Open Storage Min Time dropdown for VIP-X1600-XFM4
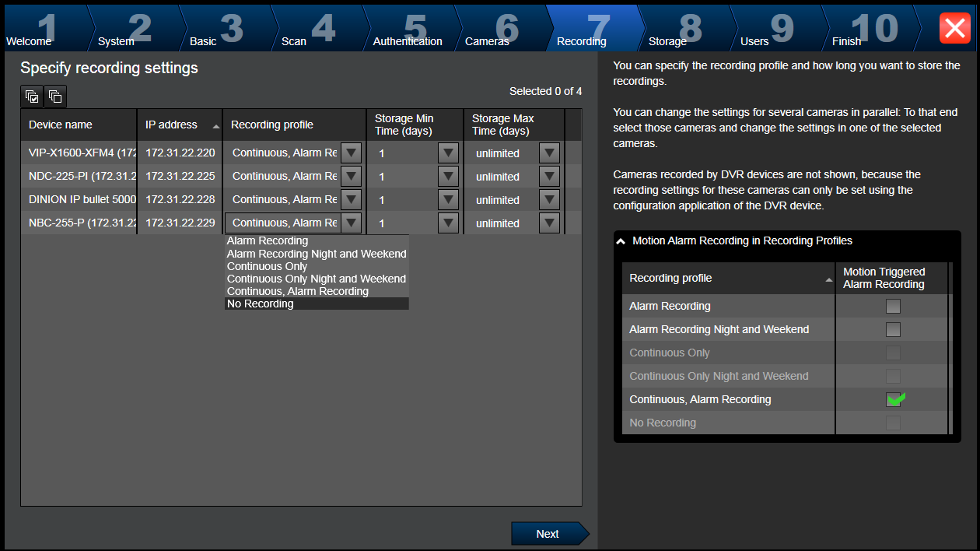The width and height of the screenshot is (980, 551). coord(448,153)
